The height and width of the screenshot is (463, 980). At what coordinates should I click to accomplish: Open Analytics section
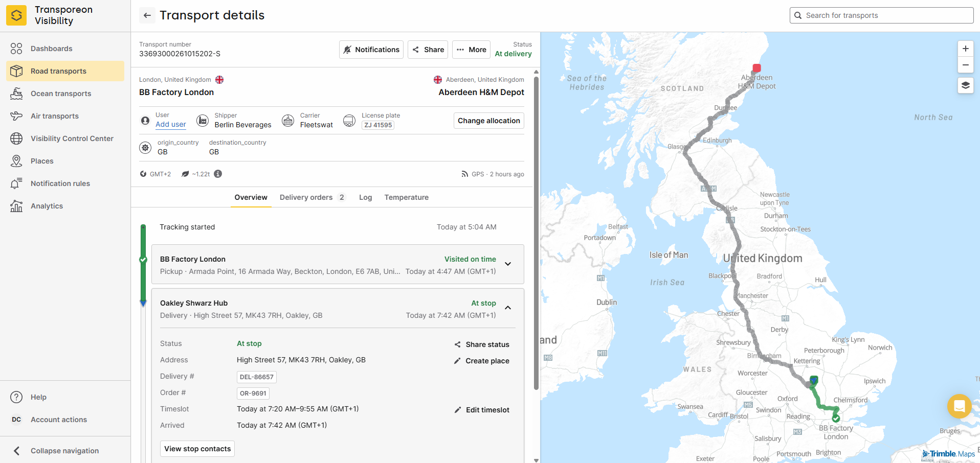point(65,206)
